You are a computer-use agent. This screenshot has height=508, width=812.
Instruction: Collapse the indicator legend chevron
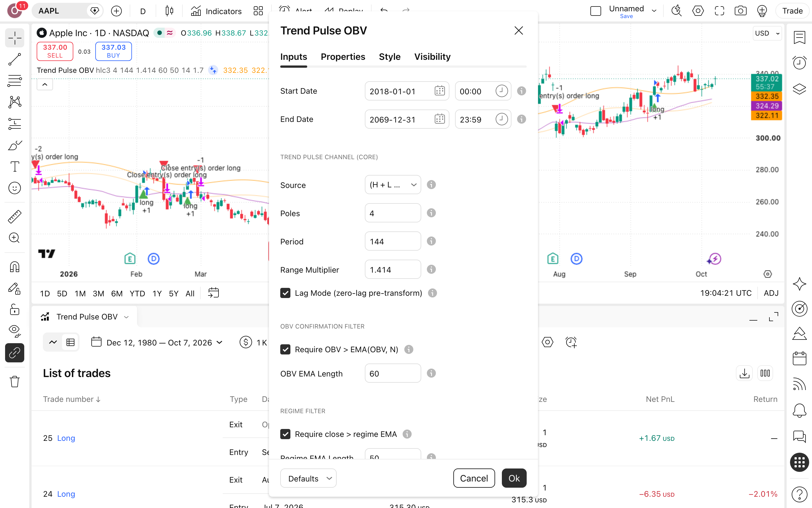pyautogui.click(x=45, y=84)
